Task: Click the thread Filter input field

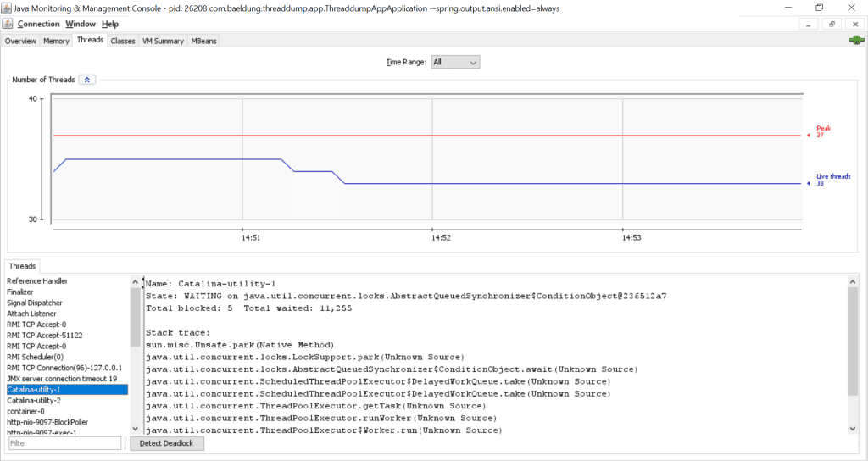Action: [x=64, y=443]
